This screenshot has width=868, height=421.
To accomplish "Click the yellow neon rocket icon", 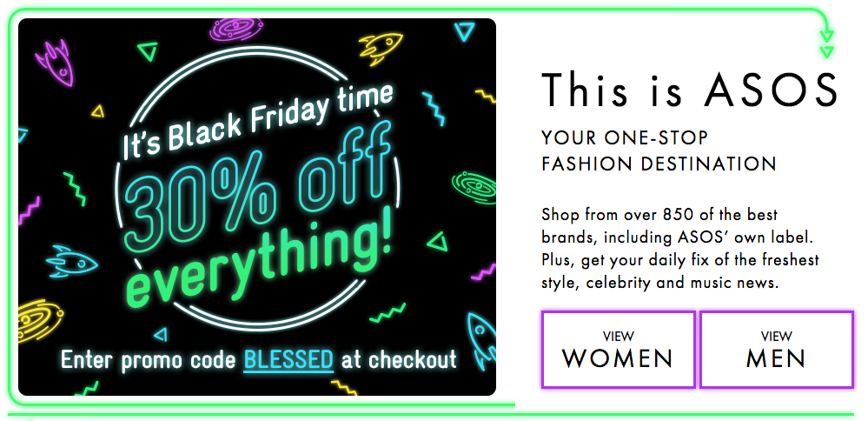I will 381,47.
